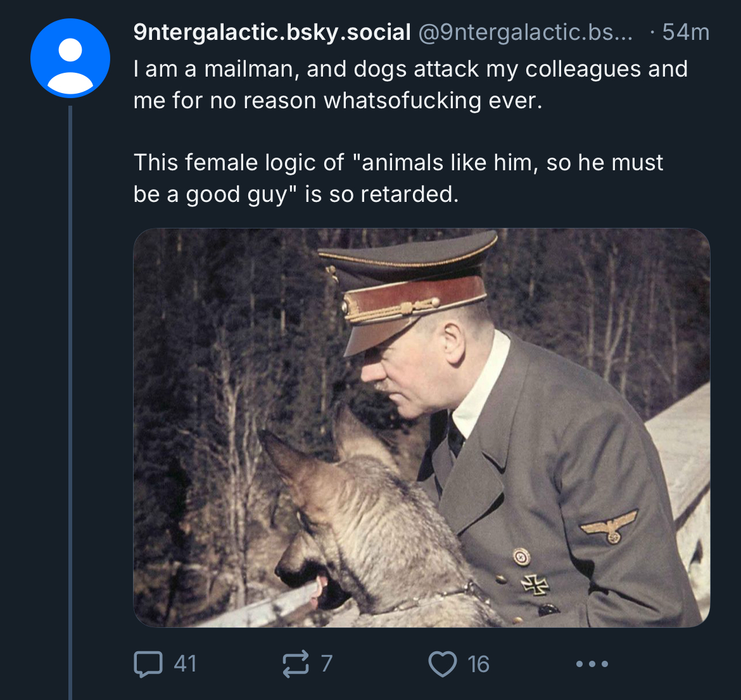The width and height of the screenshot is (741, 700).
Task: Click the truncated @9ntergalactic.bs... handle
Action: click(x=525, y=32)
